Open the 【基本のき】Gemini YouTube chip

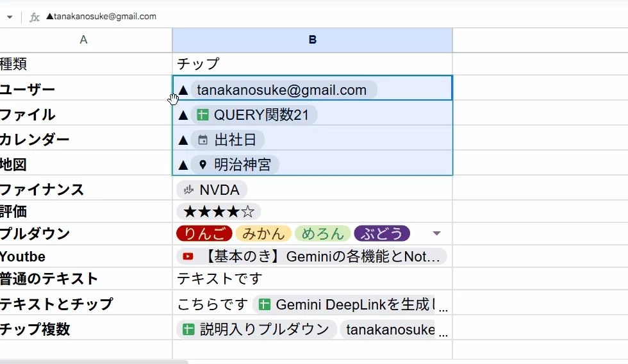pyautogui.click(x=311, y=256)
